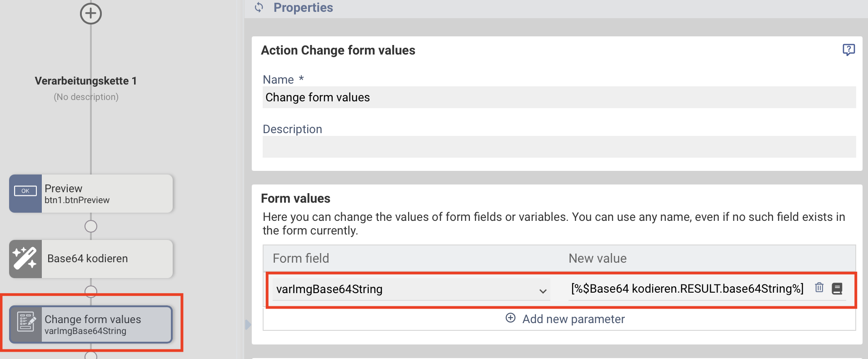
Task: Click connector circle below Base64 kodieren
Action: click(91, 291)
